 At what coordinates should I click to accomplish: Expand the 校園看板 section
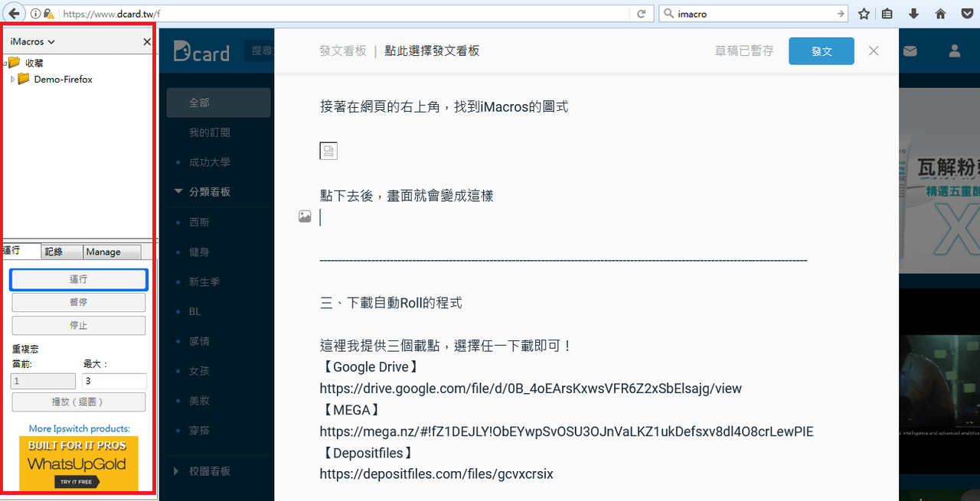point(203,471)
